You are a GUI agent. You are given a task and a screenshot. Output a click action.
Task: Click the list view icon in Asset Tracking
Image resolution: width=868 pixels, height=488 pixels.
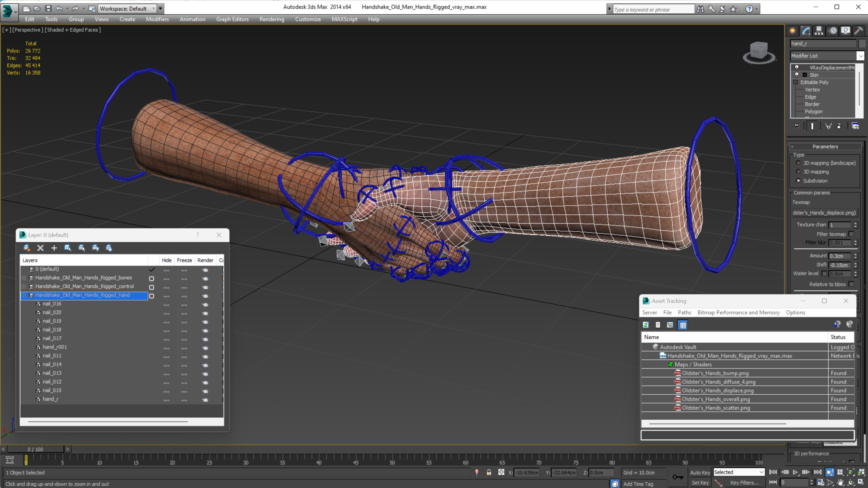[x=658, y=325]
